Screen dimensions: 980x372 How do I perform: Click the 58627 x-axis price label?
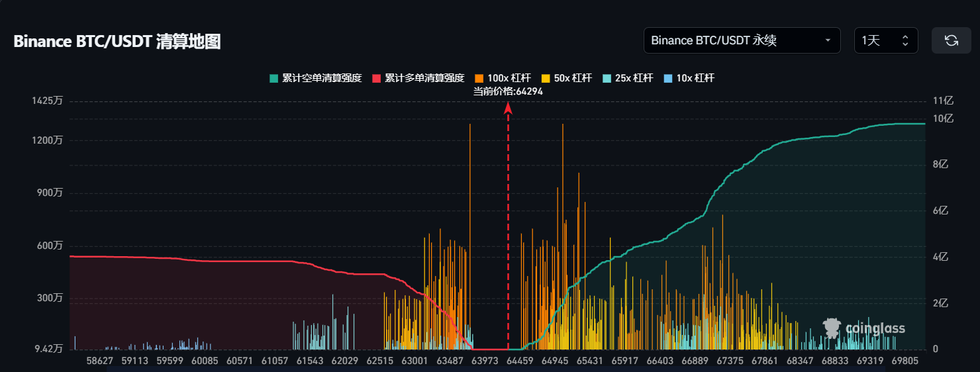(100, 361)
